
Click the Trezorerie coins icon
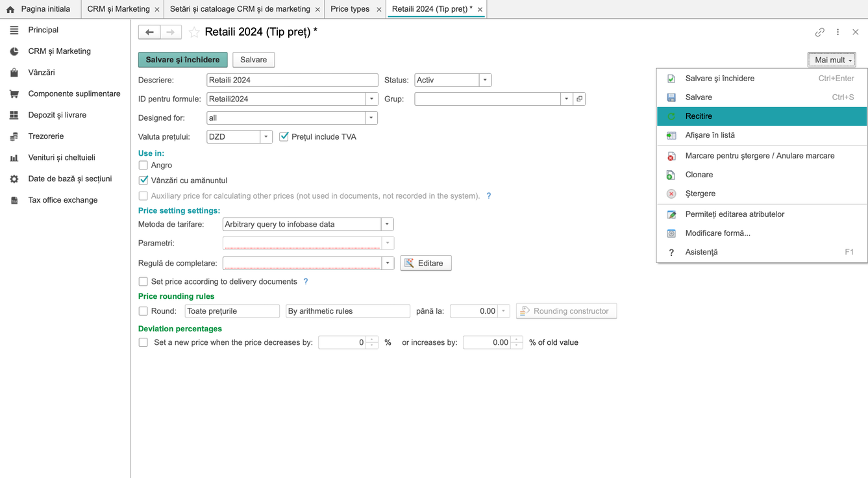tap(14, 136)
